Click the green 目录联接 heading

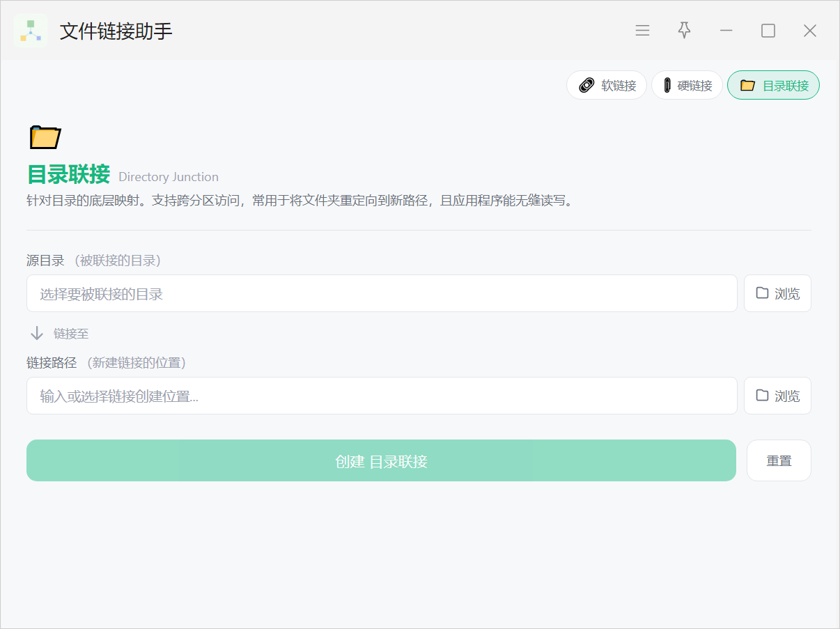pyautogui.click(x=68, y=174)
